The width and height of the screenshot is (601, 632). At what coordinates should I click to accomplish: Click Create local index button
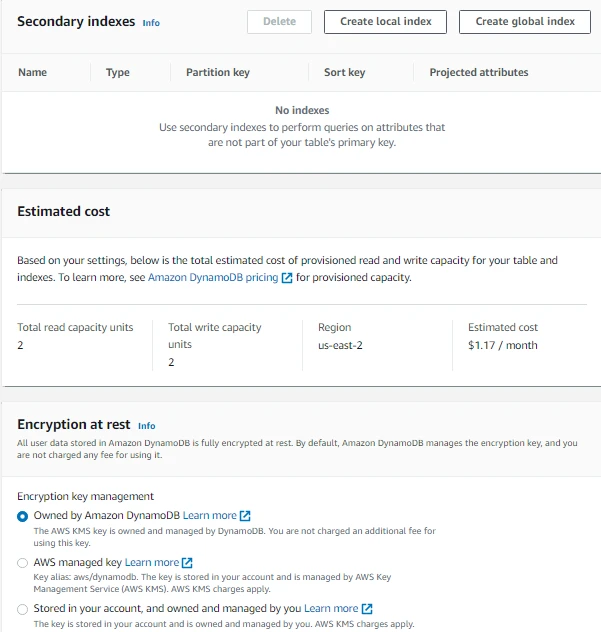pos(385,21)
